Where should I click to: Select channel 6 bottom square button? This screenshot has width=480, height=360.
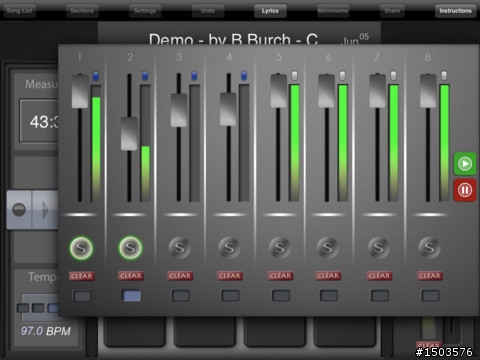pos(329,296)
